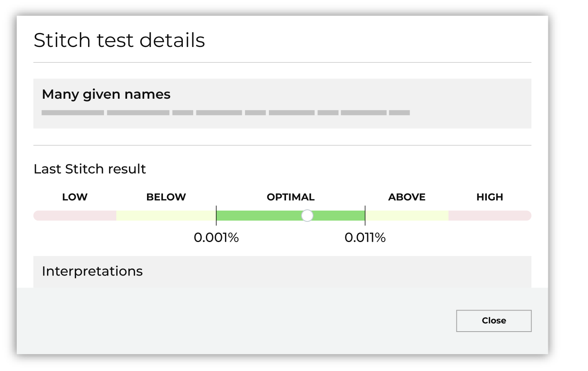This screenshot has height=371, width=588.
Task: Click the BELOW range label
Action: pyautogui.click(x=166, y=197)
